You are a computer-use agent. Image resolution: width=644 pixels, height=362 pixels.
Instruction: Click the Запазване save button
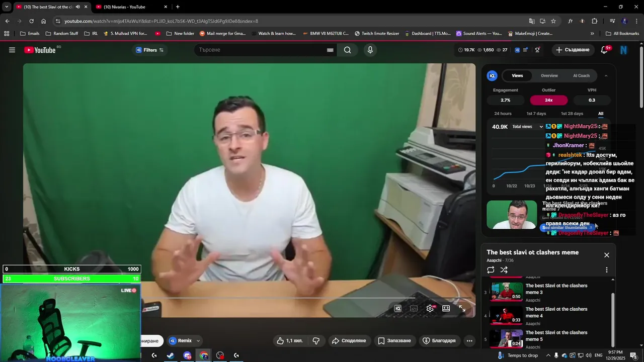coord(394,341)
